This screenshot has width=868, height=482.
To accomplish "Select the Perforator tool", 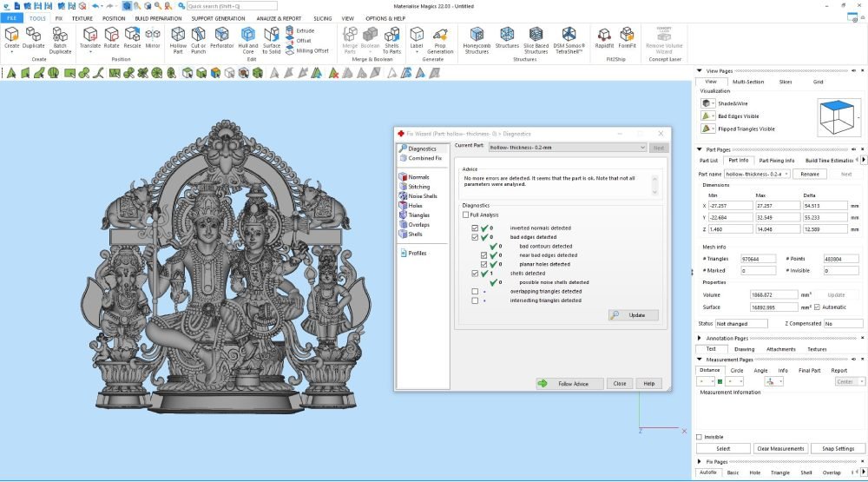I will tap(221, 37).
